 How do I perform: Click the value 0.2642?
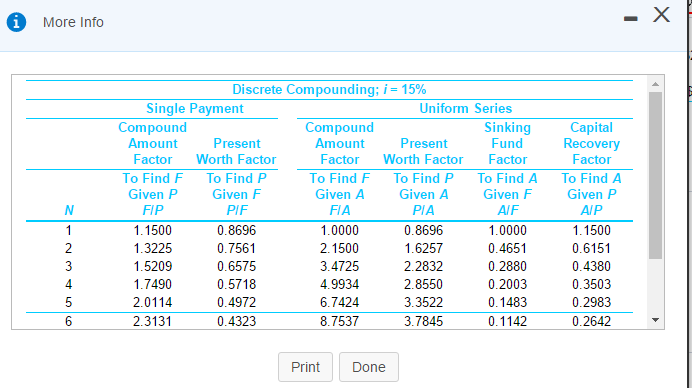(x=591, y=321)
